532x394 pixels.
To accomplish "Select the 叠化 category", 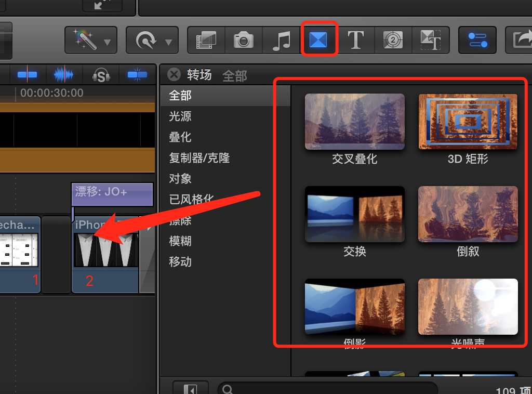I will tap(225, 137).
